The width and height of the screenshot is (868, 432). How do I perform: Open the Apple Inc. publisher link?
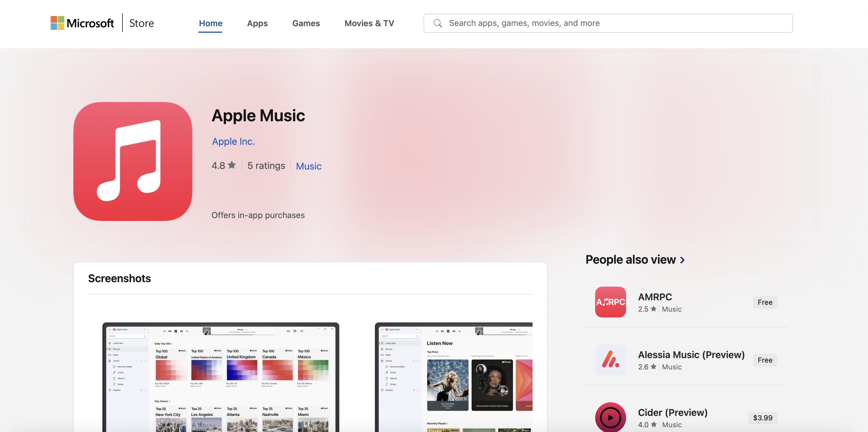pyautogui.click(x=233, y=142)
